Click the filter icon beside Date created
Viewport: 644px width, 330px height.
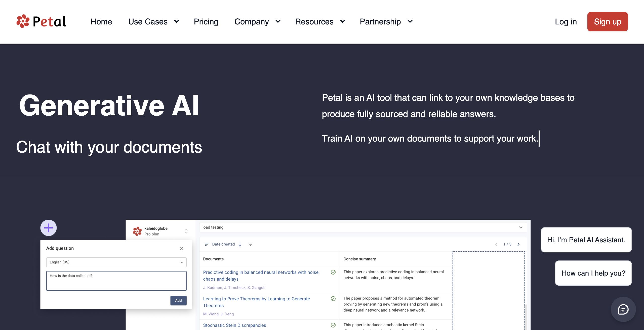[x=250, y=244]
